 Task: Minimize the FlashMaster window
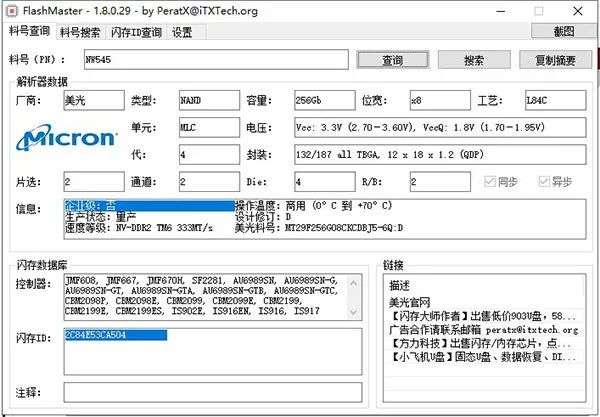[501, 11]
